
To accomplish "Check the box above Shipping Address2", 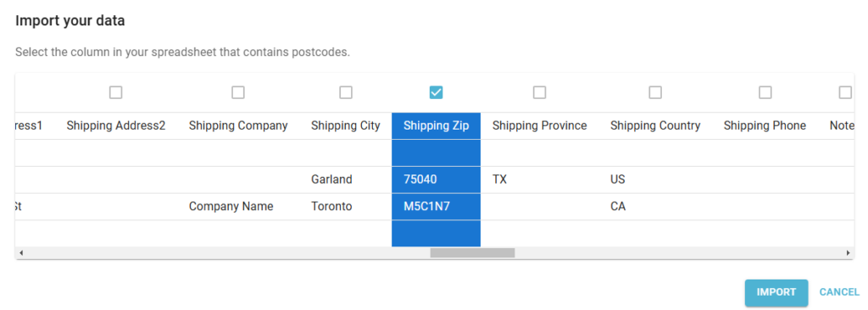I will point(115,92).
